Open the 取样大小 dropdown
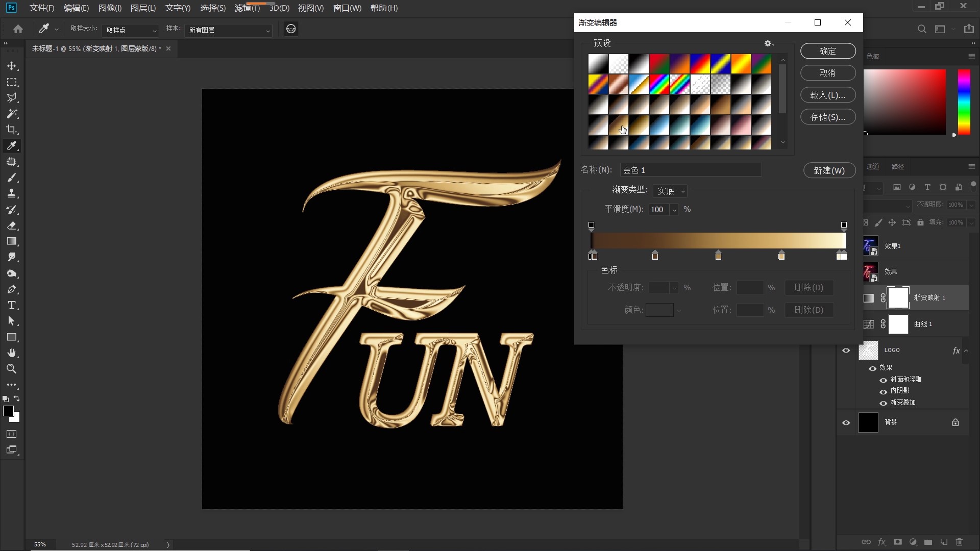 pos(130,30)
